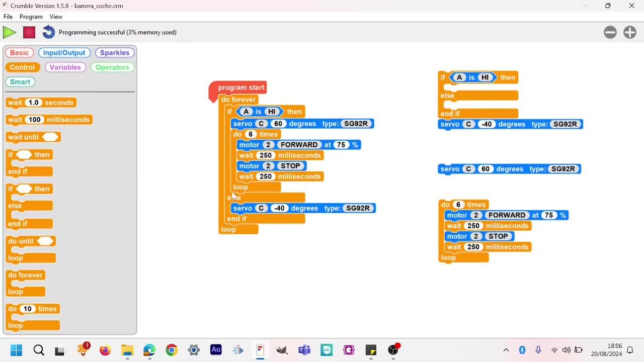This screenshot has width=644, height=362.
Task: Toggle HI in the detached if-else block
Action: [485, 77]
